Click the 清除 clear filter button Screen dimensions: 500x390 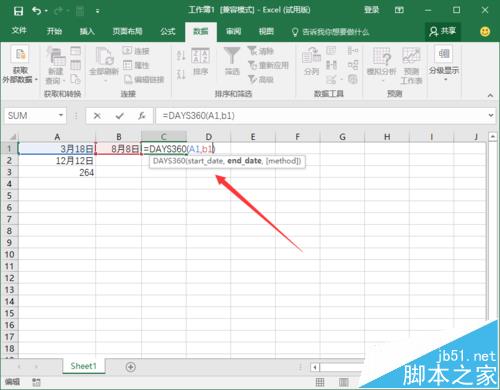click(261, 51)
